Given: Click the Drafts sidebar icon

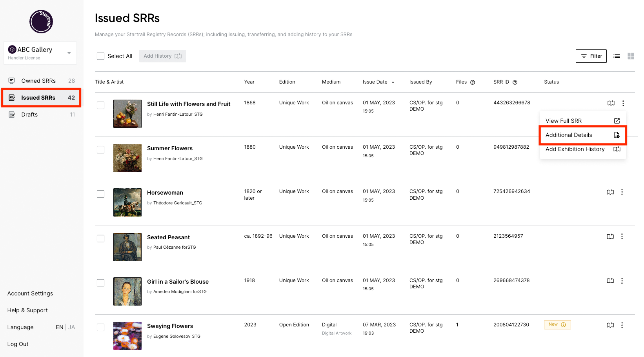Looking at the screenshot, I should click(x=12, y=115).
